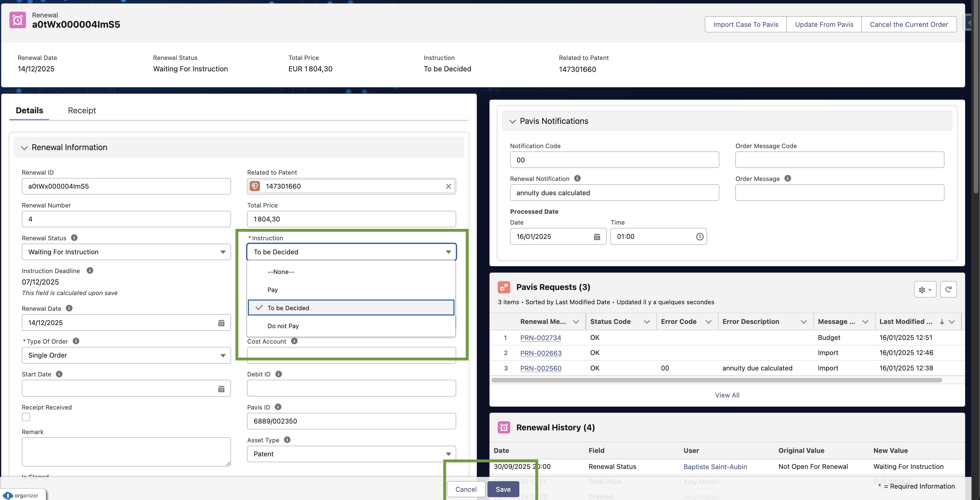Open the Start Date calendar picker

tap(221, 389)
